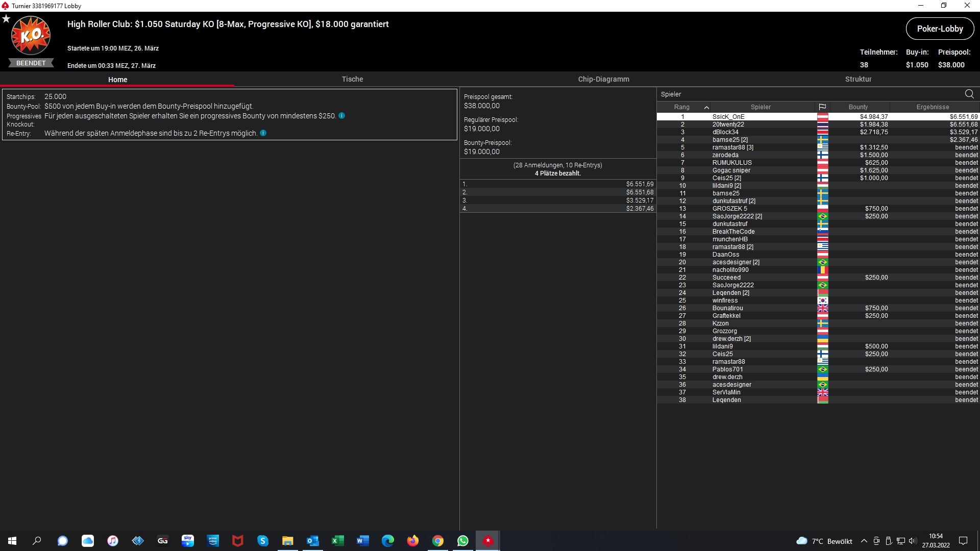The width and height of the screenshot is (980, 551).
Task: Show hidden system tray icons chevron
Action: click(864, 541)
